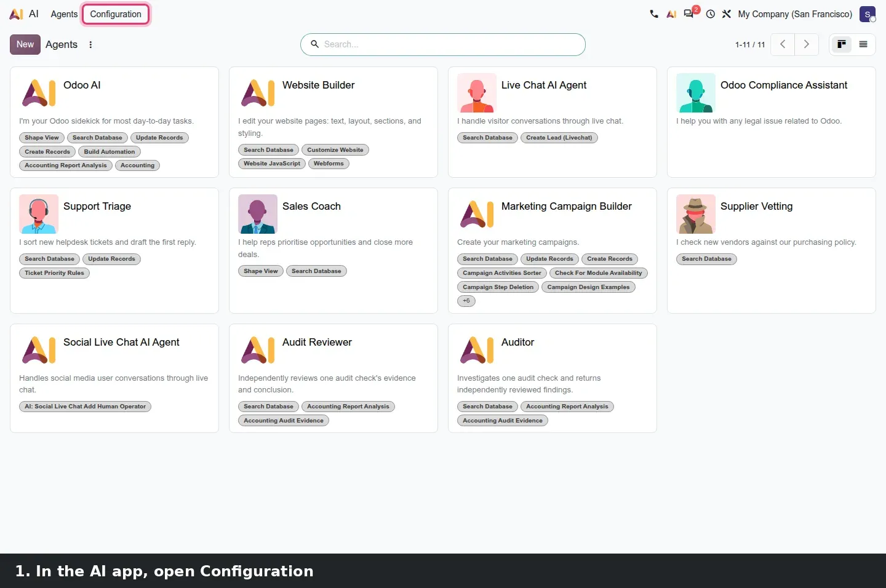This screenshot has height=588, width=886.
Task: Click the Odoo Compliance Assistant avatar
Action: coord(696,93)
